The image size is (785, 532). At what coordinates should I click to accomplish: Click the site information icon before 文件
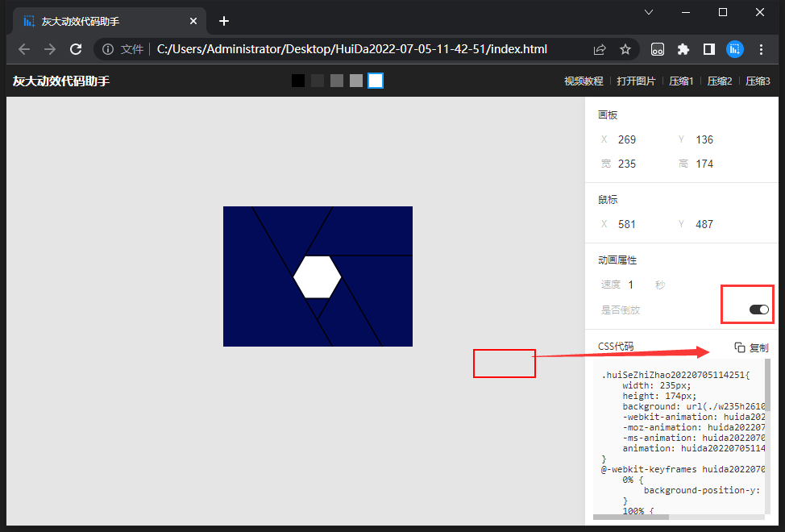pyautogui.click(x=108, y=49)
